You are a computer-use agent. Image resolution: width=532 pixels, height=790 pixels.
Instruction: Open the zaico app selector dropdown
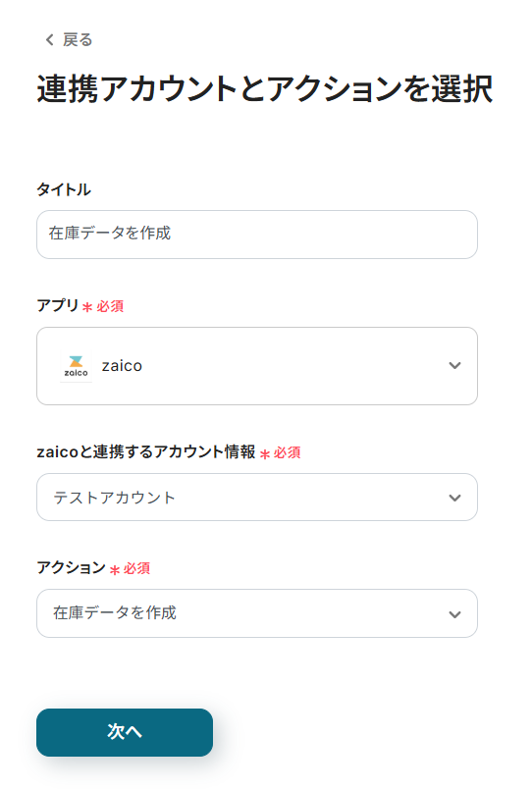point(257,366)
